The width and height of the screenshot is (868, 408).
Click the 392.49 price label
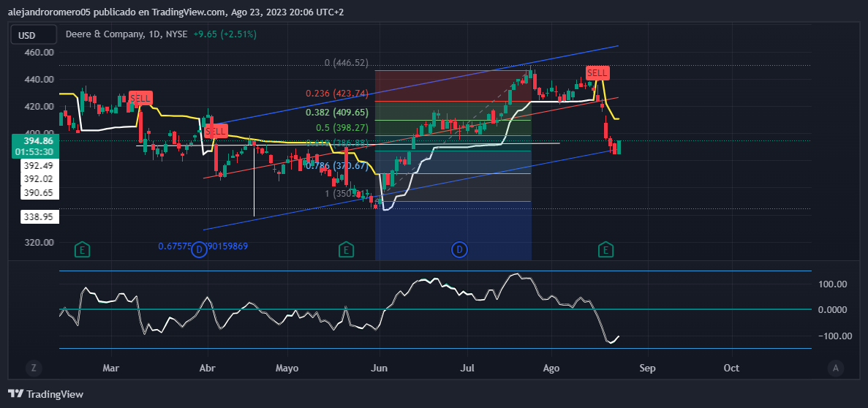39,165
